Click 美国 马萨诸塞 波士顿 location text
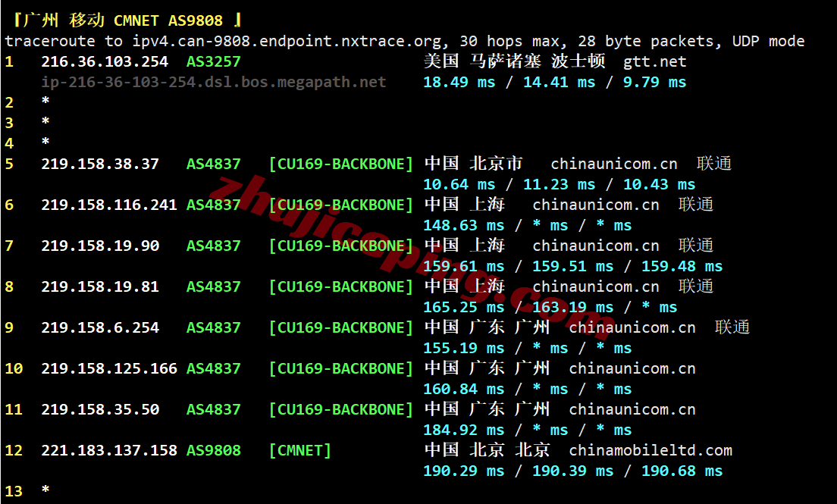837x504 pixels. [515, 61]
